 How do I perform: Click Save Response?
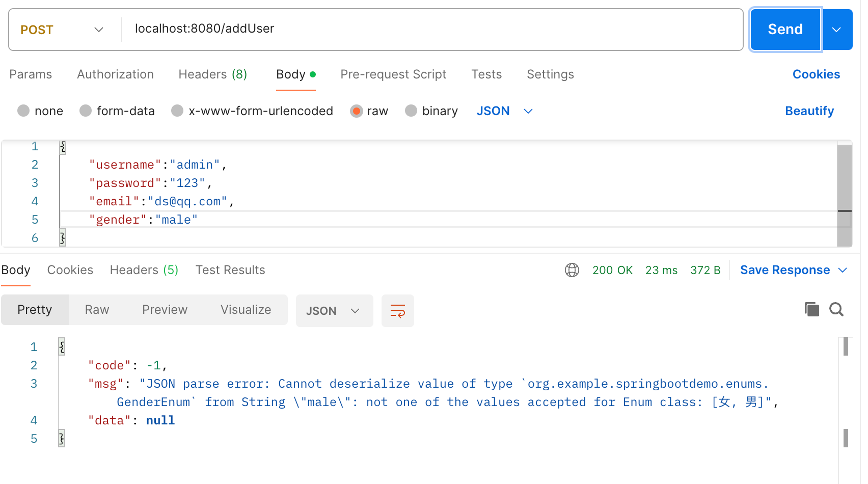(785, 270)
